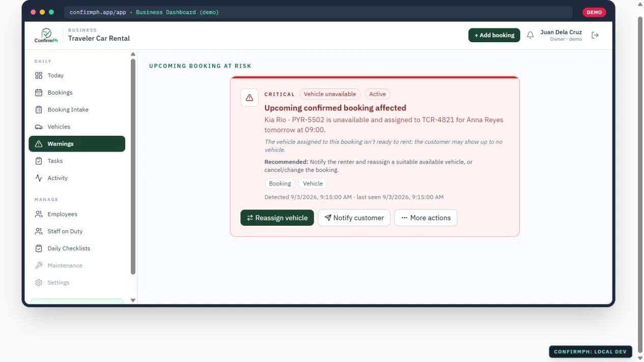This screenshot has height=362, width=644.
Task: Go to Bookings in sidebar
Action: click(x=77, y=93)
